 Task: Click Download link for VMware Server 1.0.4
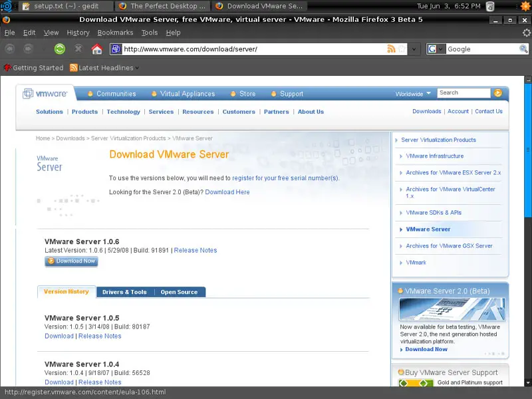pyautogui.click(x=59, y=382)
